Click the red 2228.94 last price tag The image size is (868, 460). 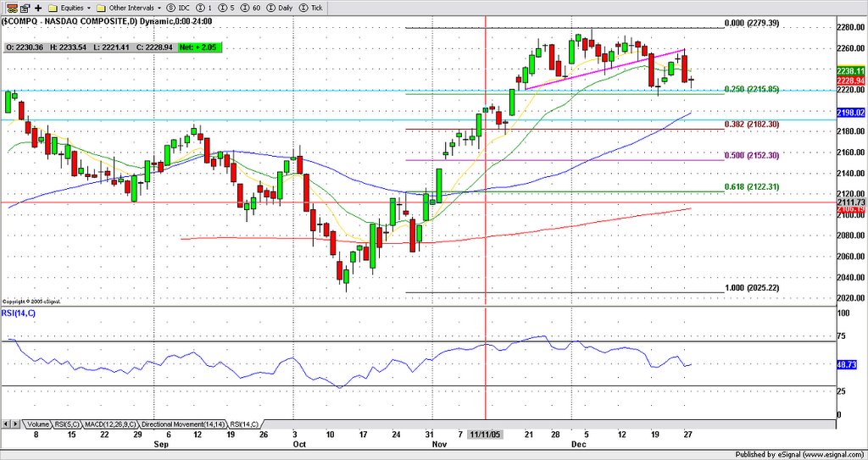(x=853, y=80)
